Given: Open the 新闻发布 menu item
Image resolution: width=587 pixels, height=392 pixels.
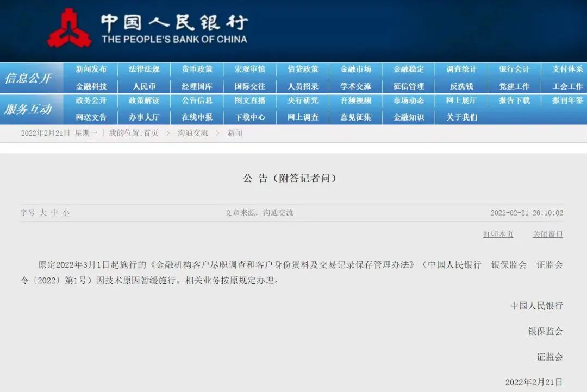Looking at the screenshot, I should [91, 69].
